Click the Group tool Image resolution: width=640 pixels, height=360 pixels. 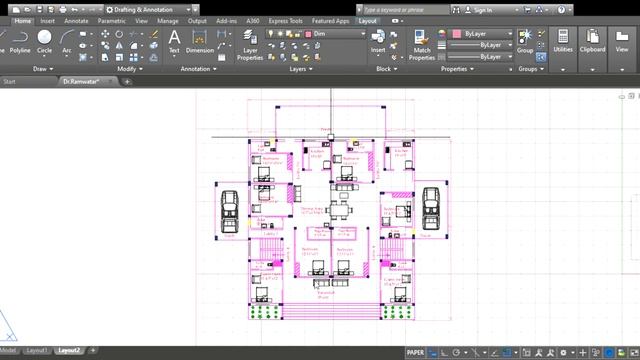[525, 42]
